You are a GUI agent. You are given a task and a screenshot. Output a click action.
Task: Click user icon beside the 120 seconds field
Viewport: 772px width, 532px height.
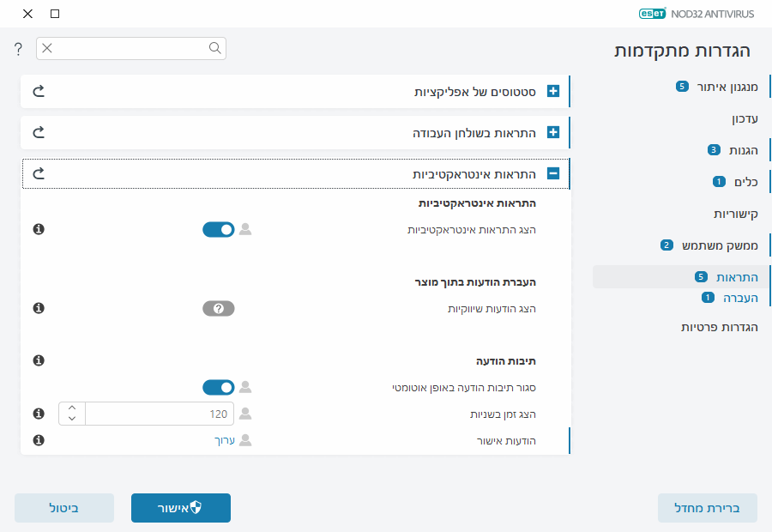click(245, 414)
